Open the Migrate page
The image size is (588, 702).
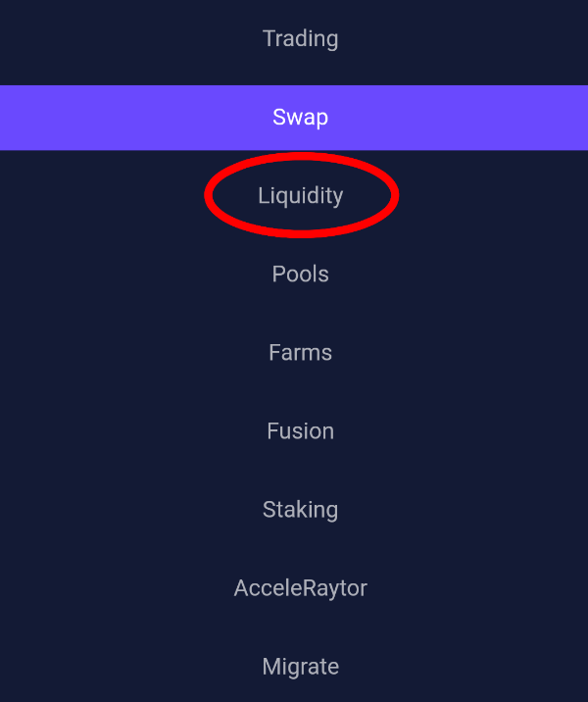[300, 667]
